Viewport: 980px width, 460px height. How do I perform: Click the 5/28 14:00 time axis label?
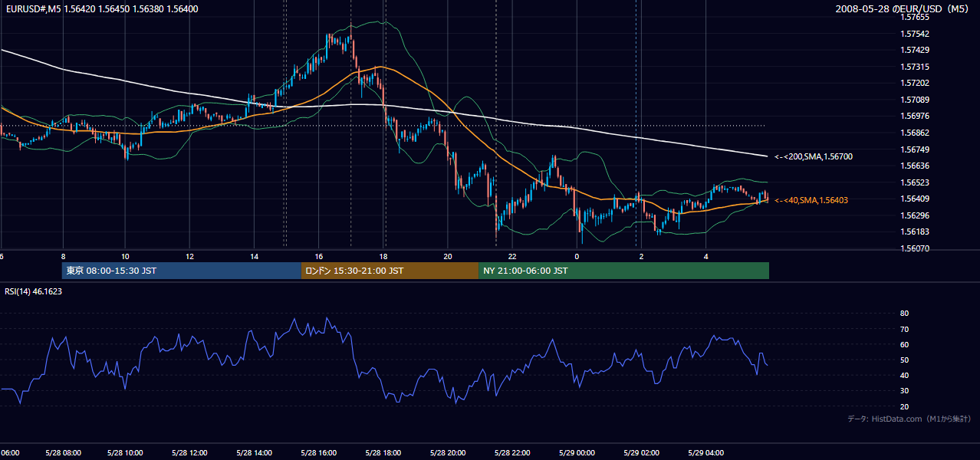tap(255, 453)
